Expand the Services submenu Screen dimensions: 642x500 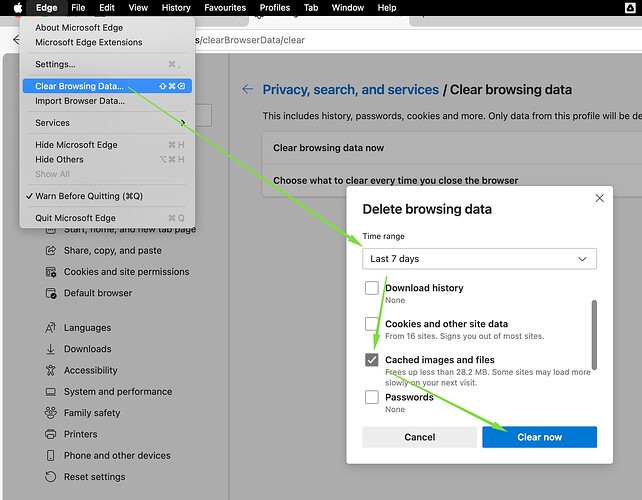point(107,123)
